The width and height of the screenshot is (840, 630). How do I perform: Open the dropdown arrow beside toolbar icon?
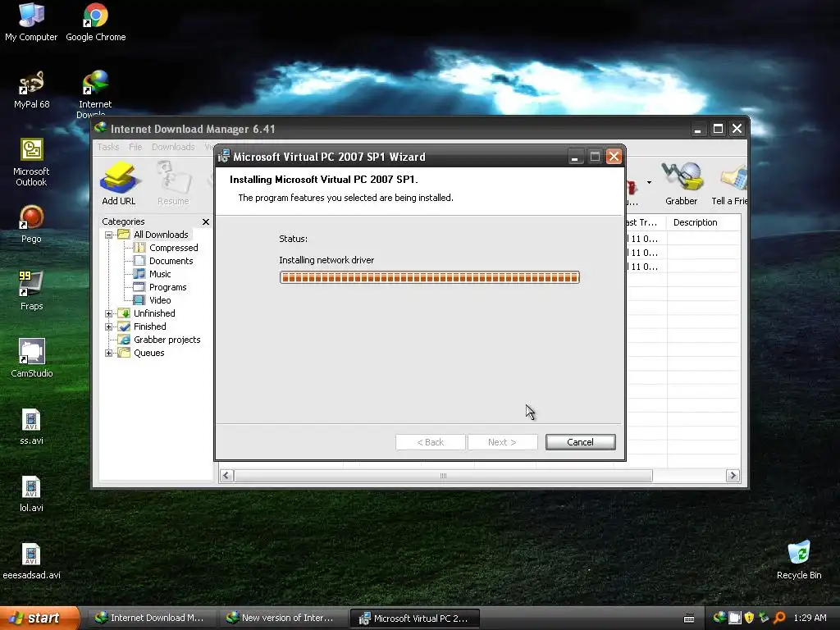tap(650, 183)
